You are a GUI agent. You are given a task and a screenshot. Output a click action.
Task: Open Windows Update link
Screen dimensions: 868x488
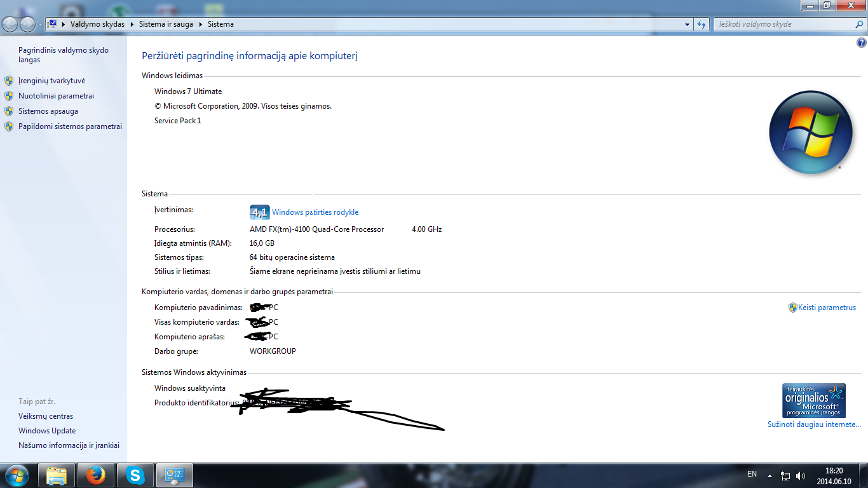click(47, 431)
